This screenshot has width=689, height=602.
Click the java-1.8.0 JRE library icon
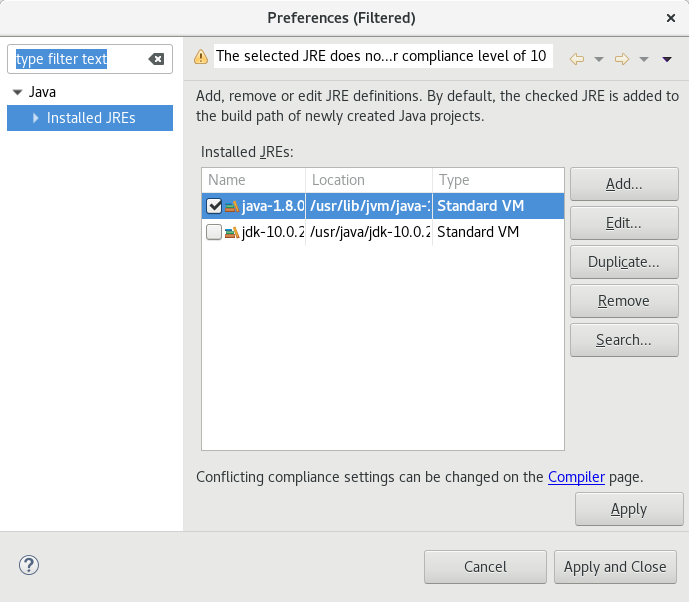click(232, 206)
